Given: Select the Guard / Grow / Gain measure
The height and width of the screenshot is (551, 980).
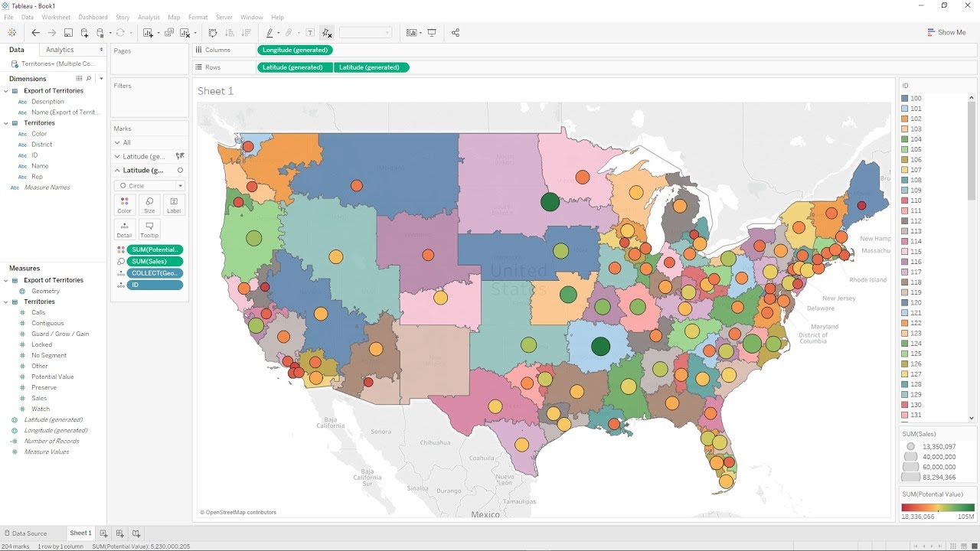Looking at the screenshot, I should [x=60, y=334].
